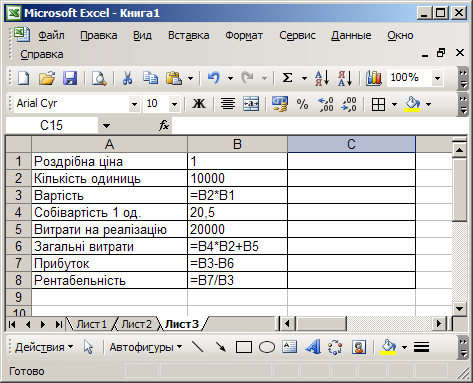Cut selection with the scissors icon
The height and width of the screenshot is (383, 473).
[x=127, y=78]
